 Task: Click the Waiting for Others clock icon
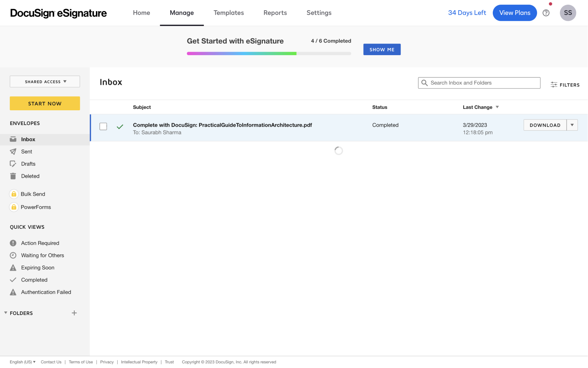click(13, 255)
